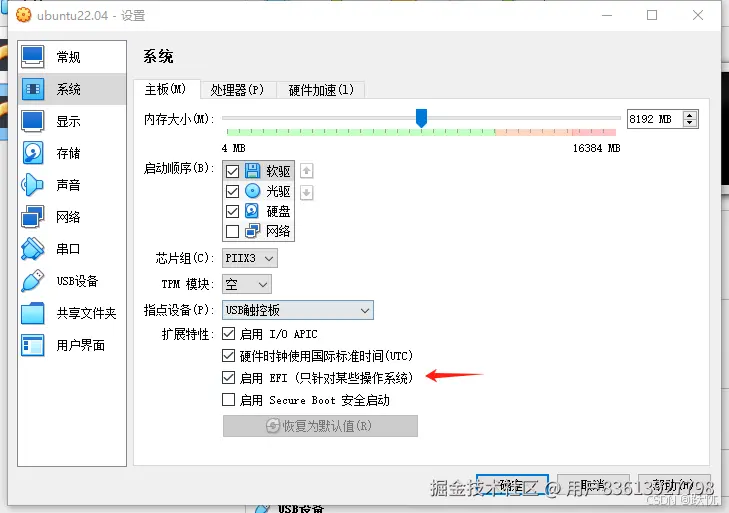Enable Secure Boot 安全启动 checkbox
Image resolution: width=729 pixels, height=513 pixels.
click(228, 400)
